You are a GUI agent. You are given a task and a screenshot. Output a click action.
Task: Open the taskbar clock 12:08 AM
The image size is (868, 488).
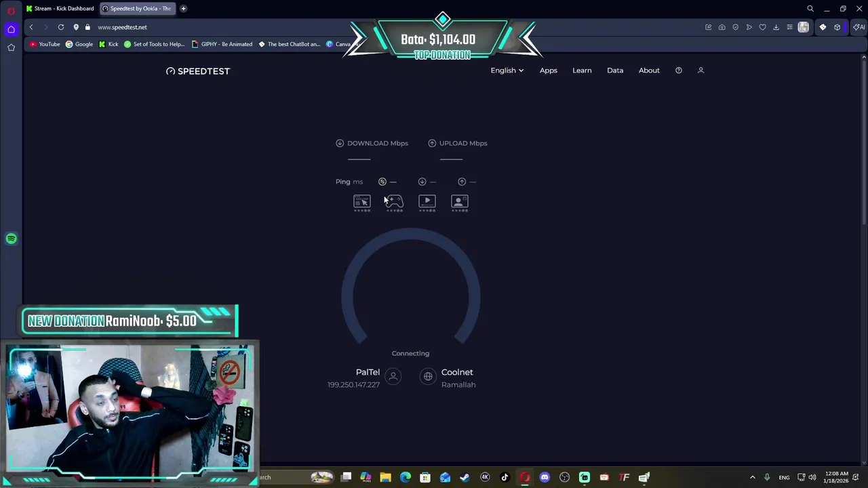click(x=835, y=477)
